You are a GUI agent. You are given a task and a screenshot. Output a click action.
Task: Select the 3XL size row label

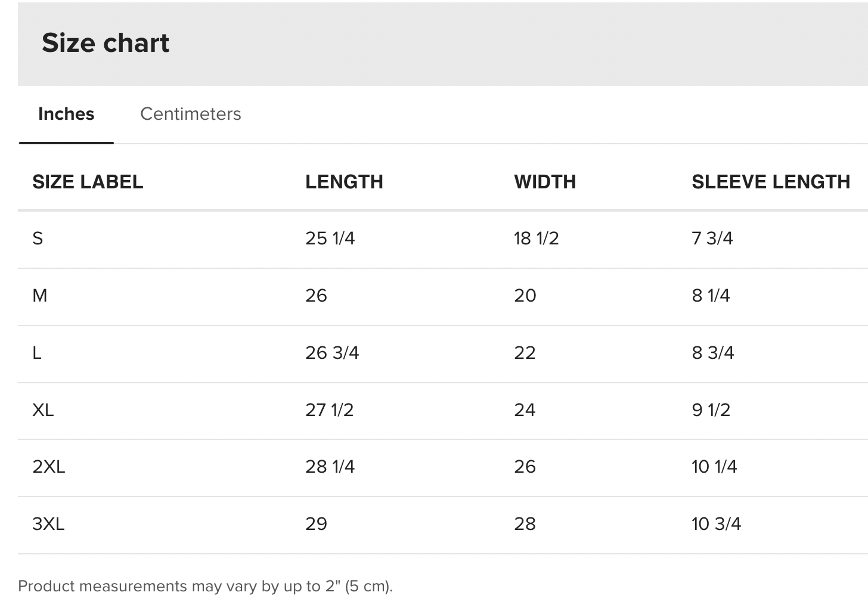pyautogui.click(x=48, y=524)
